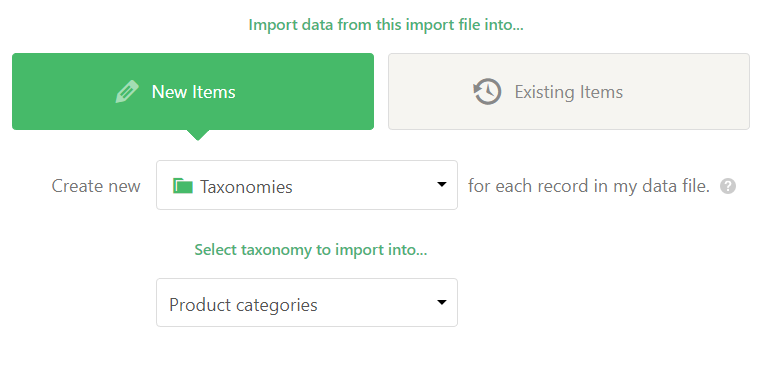Expand the Product categories taxonomy dropdown

pyautogui.click(x=307, y=303)
